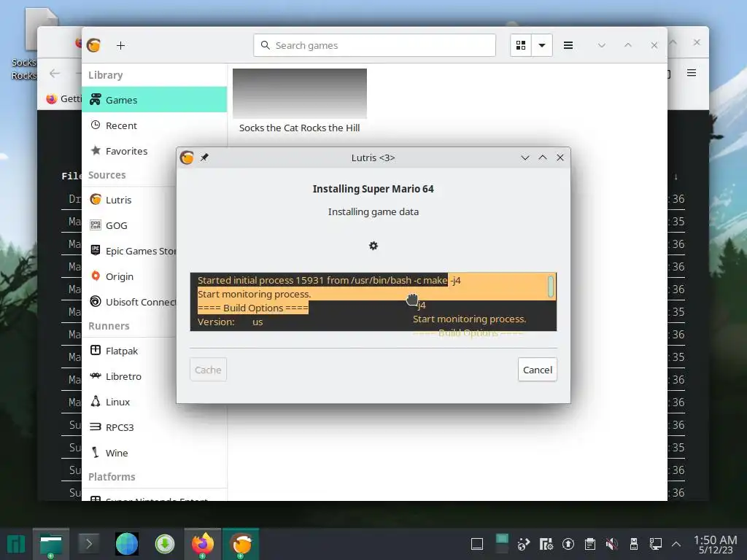Click the muted volume tray icon
Viewport: 747px width, 560px height.
pyautogui.click(x=612, y=544)
